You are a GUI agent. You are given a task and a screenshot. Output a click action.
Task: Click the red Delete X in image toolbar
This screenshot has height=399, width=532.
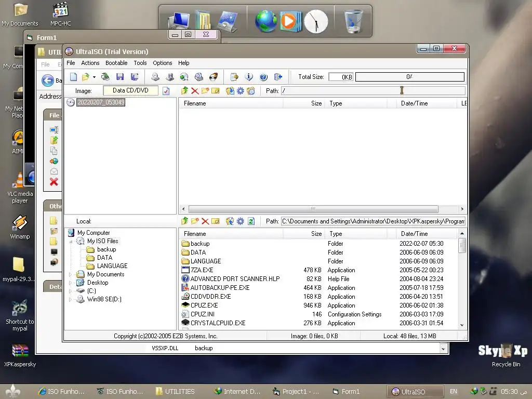pyautogui.click(x=195, y=90)
